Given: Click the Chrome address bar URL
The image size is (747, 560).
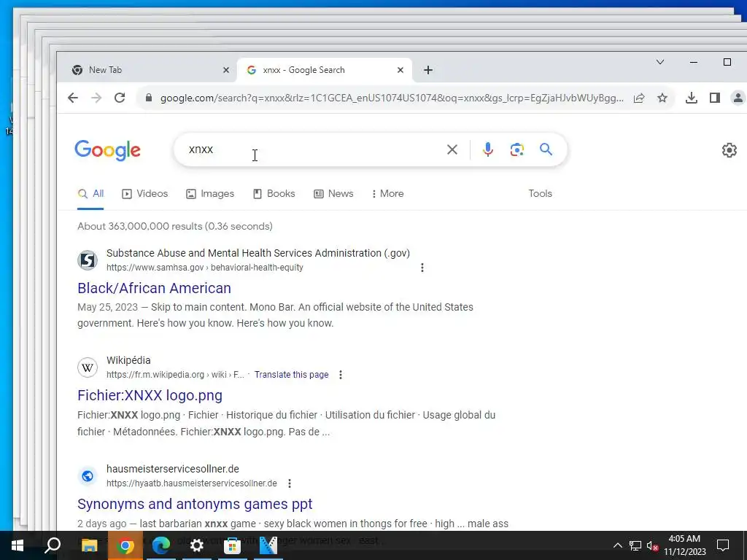Looking at the screenshot, I should (392, 98).
